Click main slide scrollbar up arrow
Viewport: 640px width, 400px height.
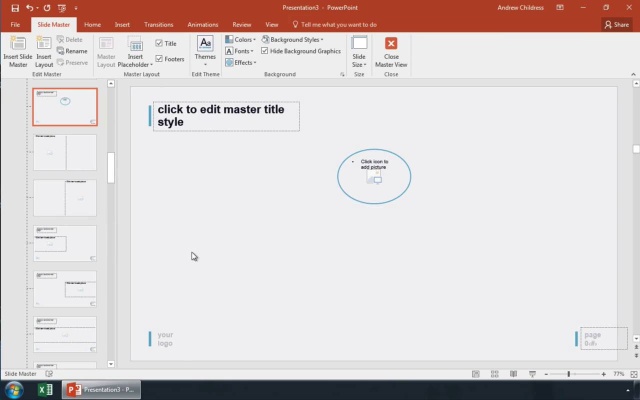click(636, 83)
